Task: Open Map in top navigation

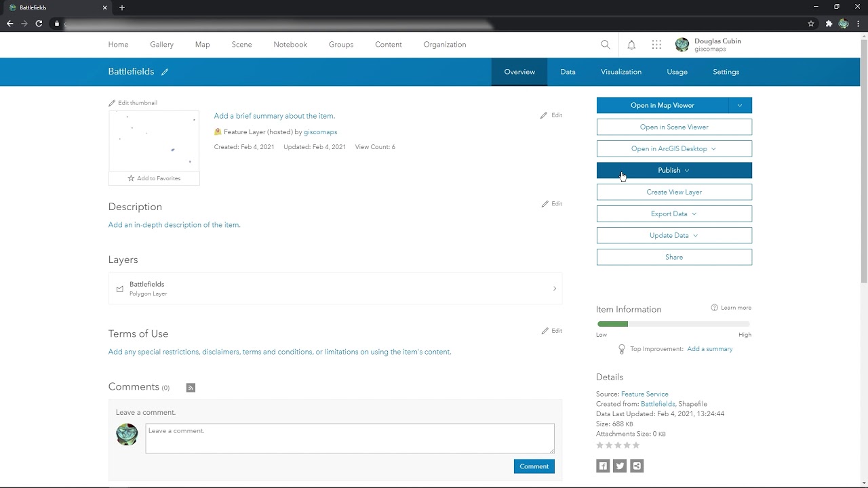Action: tap(202, 45)
